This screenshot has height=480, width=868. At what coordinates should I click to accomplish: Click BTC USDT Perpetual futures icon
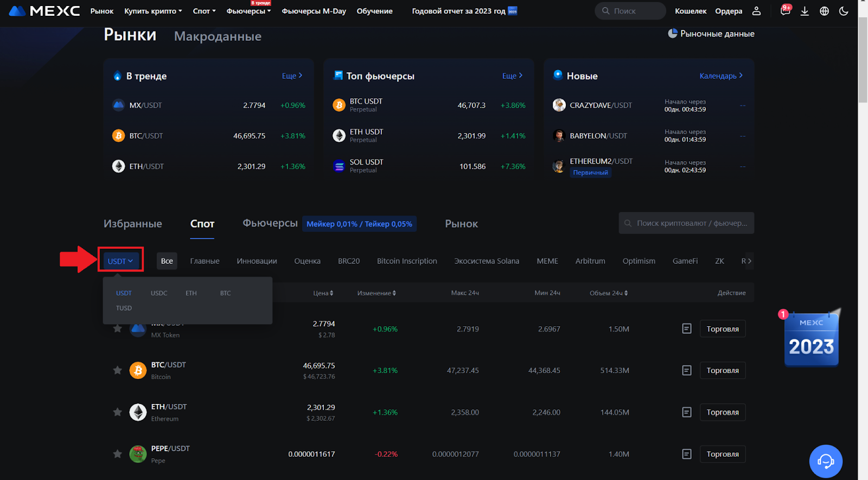pyautogui.click(x=339, y=105)
